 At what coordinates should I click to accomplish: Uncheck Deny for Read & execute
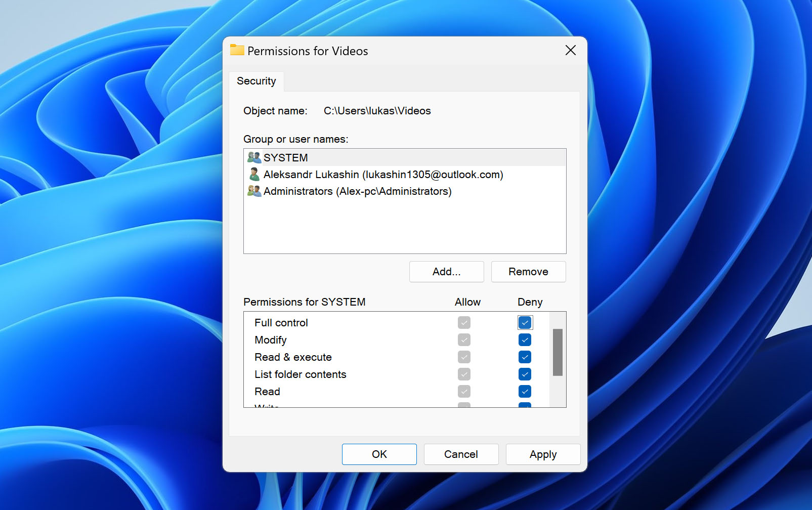pyautogui.click(x=525, y=357)
